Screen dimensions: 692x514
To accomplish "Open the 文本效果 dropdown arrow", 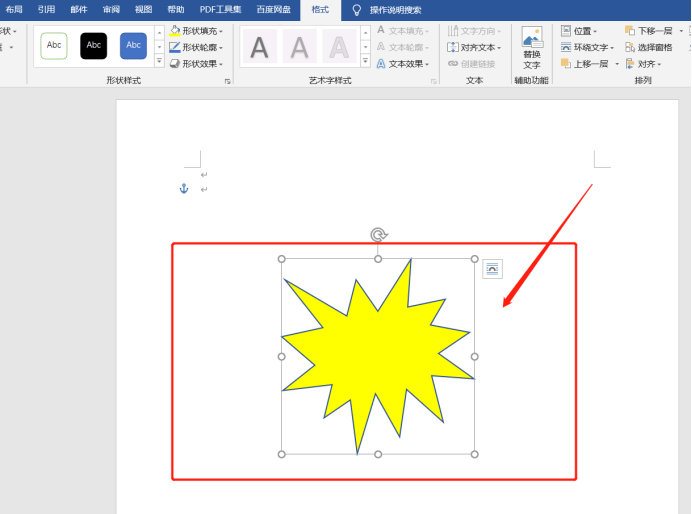I will 427,64.
